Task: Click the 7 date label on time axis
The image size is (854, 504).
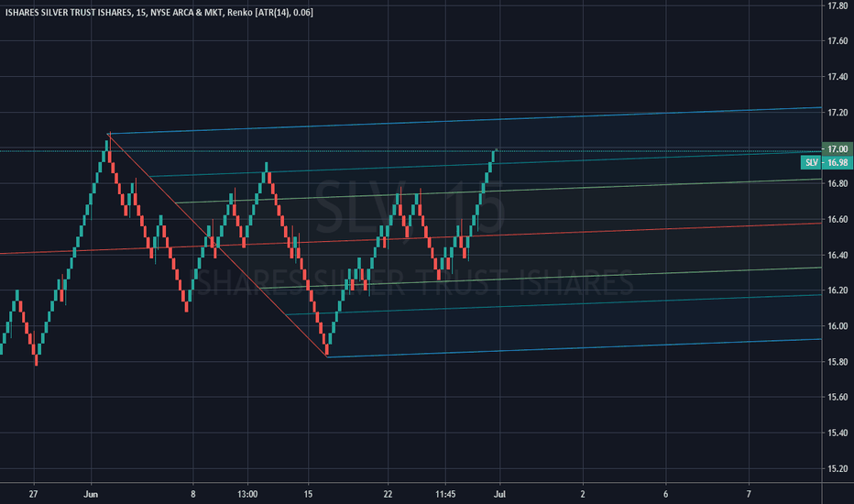Action: (749, 494)
